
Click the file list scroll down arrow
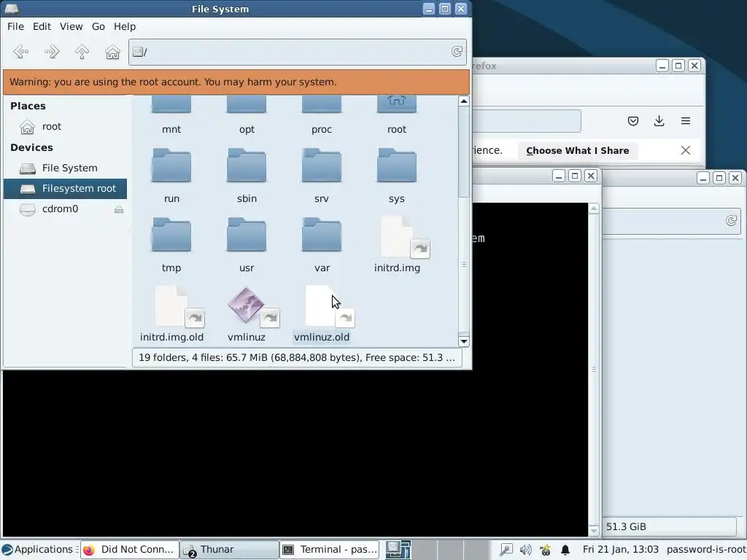click(463, 341)
